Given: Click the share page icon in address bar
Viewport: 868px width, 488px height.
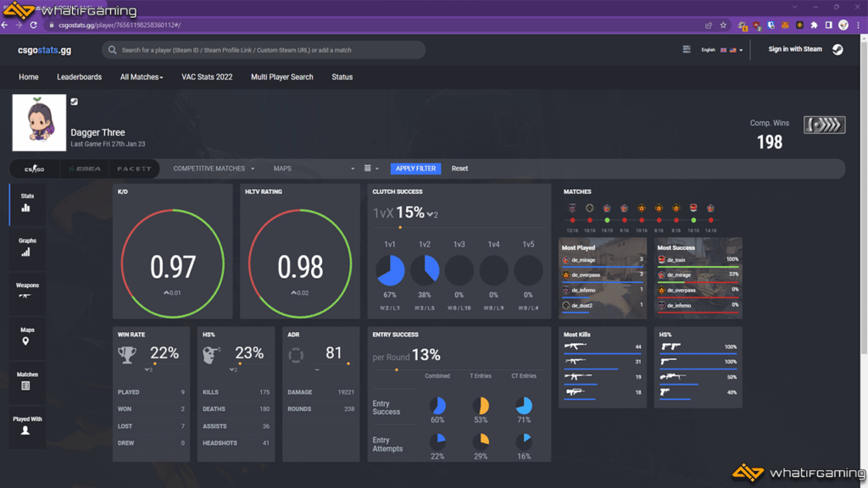Looking at the screenshot, I should click(709, 25).
